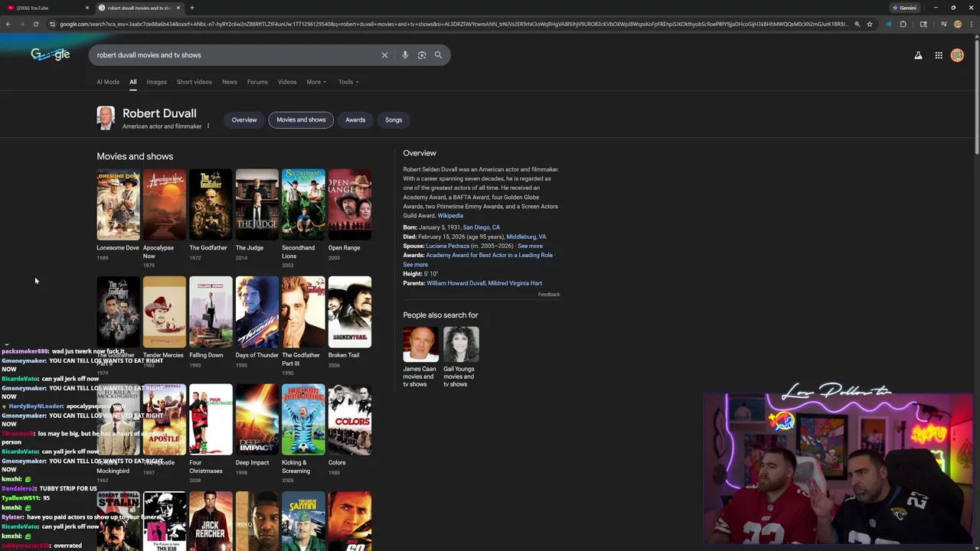Open the Deep Impact poster
Image resolution: width=980 pixels, height=551 pixels.
(x=257, y=419)
